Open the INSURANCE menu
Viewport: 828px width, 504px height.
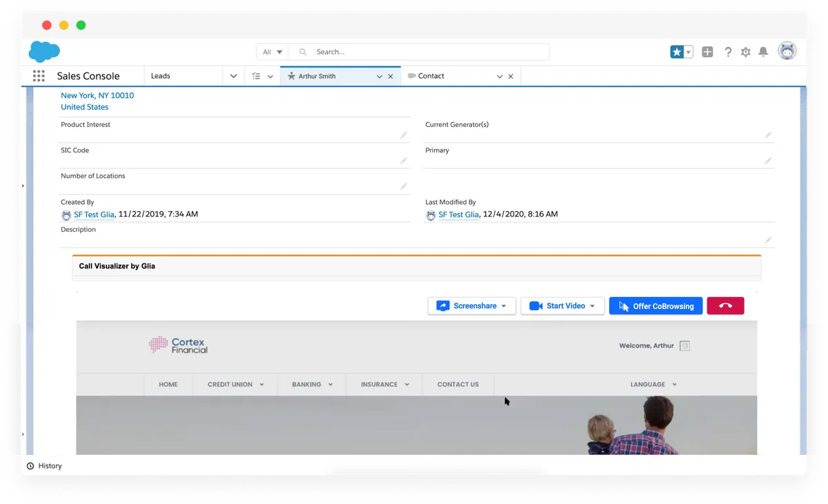384,385
